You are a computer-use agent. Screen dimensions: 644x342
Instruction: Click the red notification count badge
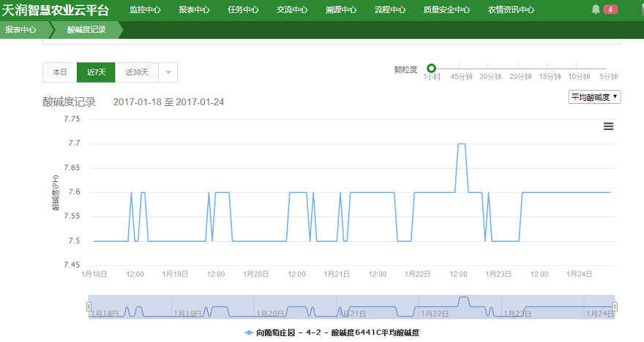point(610,9)
